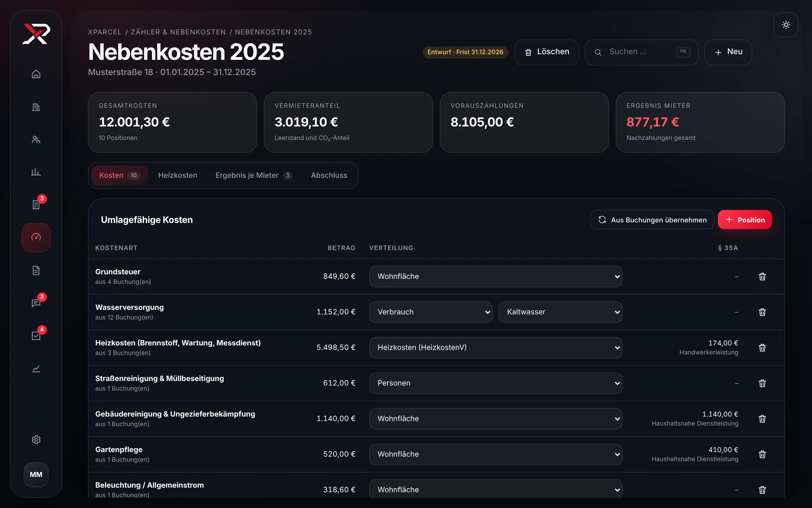This screenshot has height=508, width=812.
Task: Select the Kosten tab
Action: tap(120, 175)
